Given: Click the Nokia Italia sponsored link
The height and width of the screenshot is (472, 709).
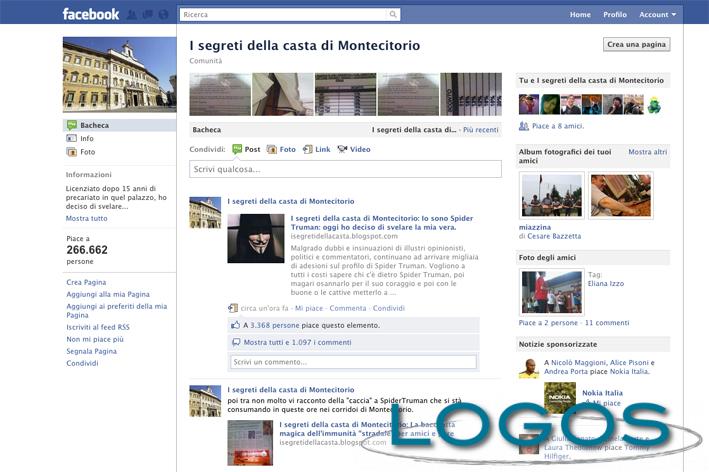Looking at the screenshot, I should [x=602, y=393].
